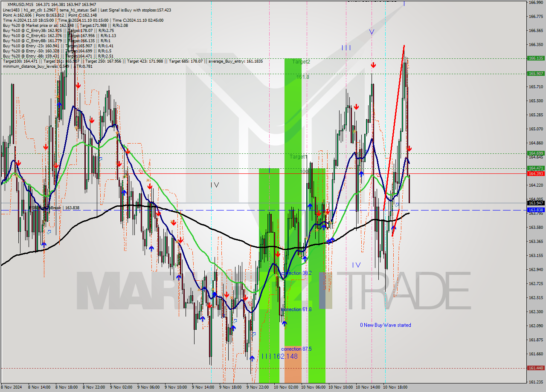The image size is (546, 392).
Task: Click the green 164.471 price label
Action: [x=536, y=168]
